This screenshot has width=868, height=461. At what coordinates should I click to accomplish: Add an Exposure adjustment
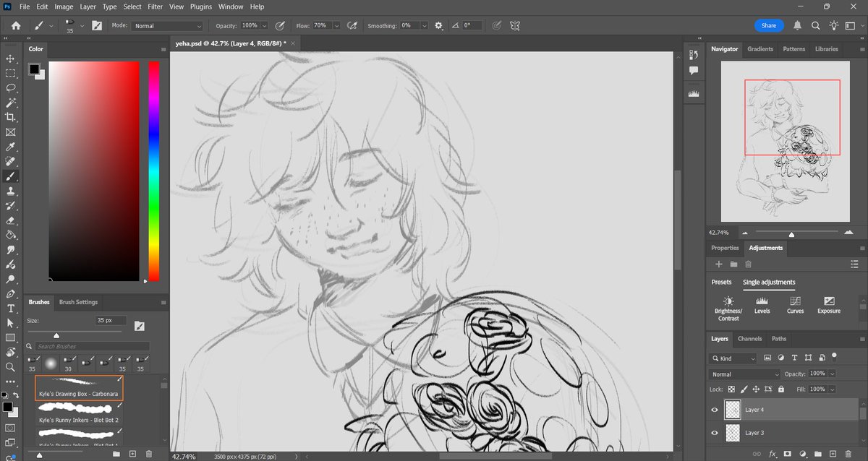coord(829,305)
